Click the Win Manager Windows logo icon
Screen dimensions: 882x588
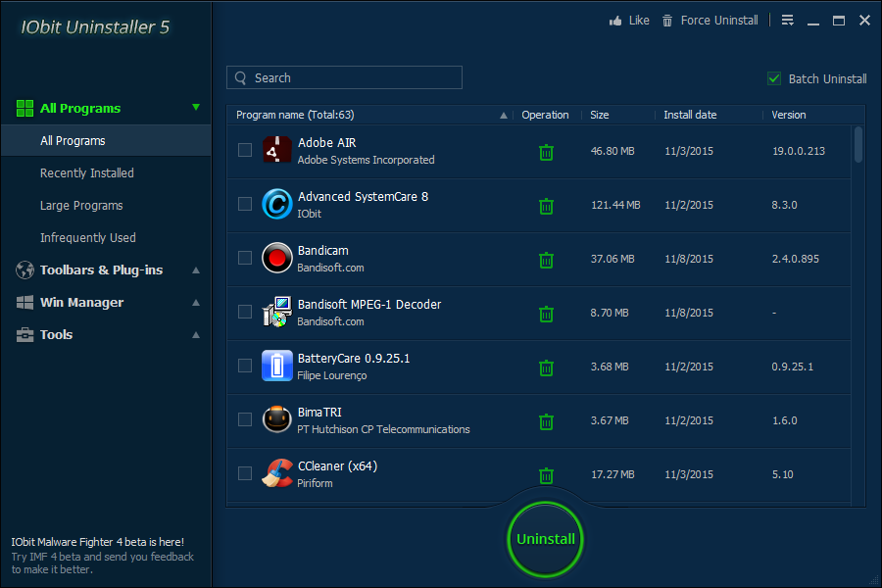(x=24, y=302)
